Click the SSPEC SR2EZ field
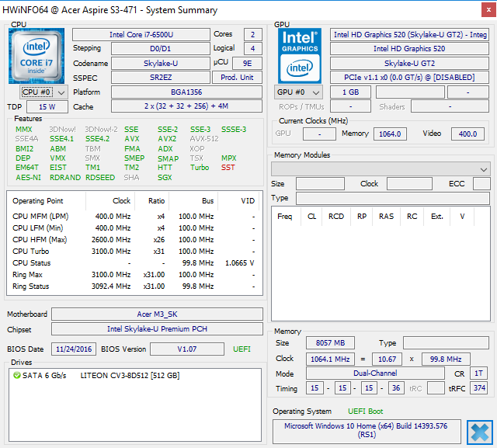The image size is (497, 448). click(160, 78)
